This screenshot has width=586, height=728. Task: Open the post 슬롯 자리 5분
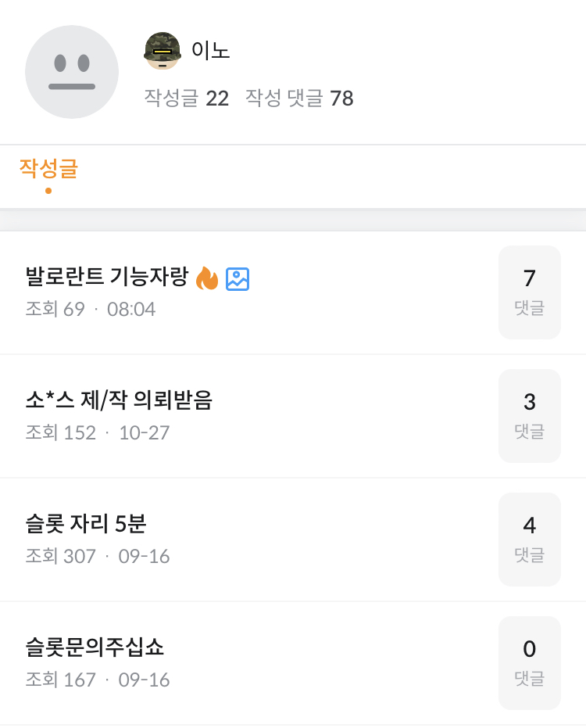tap(84, 525)
